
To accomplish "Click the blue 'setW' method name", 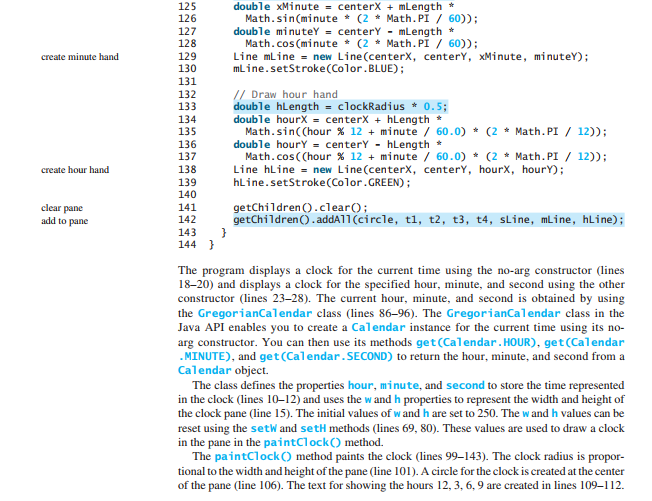I will tap(263, 429).
